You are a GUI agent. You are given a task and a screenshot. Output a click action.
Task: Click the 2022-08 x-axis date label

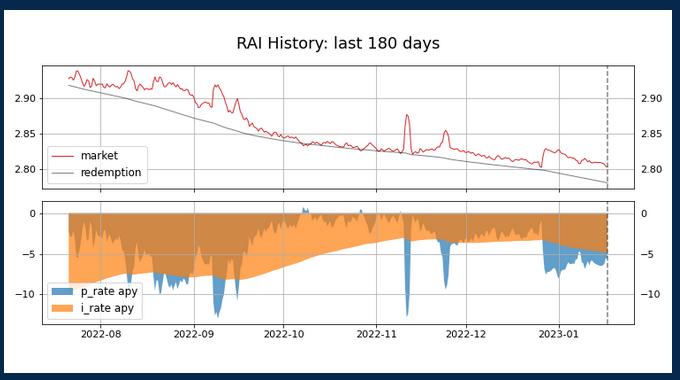coord(101,334)
